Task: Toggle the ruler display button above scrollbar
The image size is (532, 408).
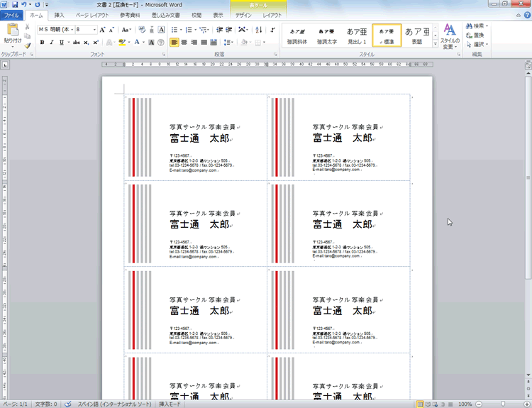Action: (528, 65)
